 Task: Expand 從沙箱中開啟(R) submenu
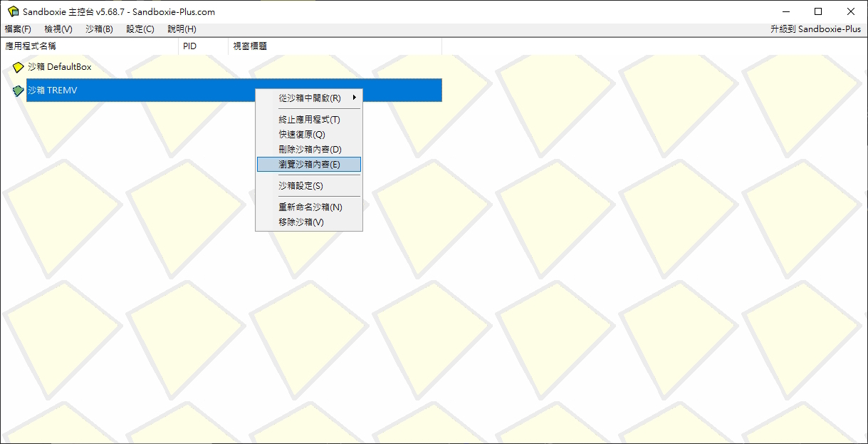[309, 98]
